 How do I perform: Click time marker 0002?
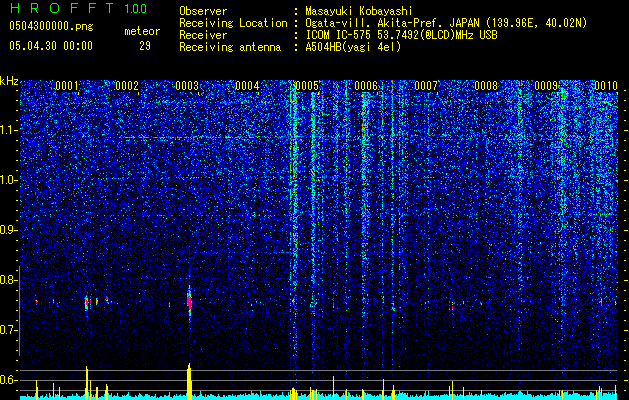(x=127, y=85)
